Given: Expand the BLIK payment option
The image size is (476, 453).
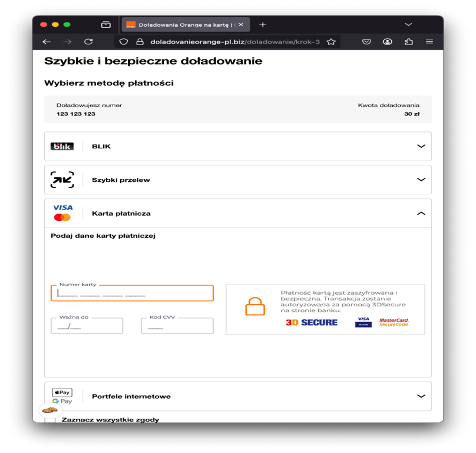Looking at the screenshot, I should pyautogui.click(x=421, y=147).
